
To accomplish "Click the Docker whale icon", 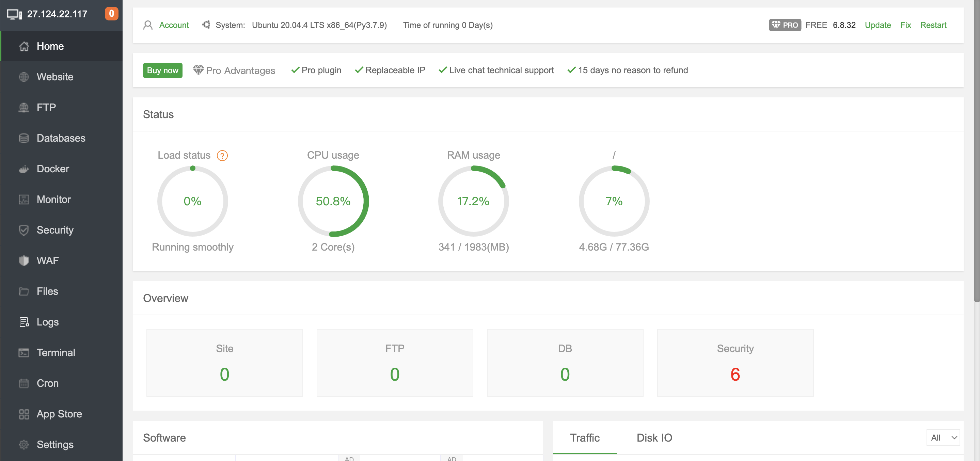I will point(24,169).
